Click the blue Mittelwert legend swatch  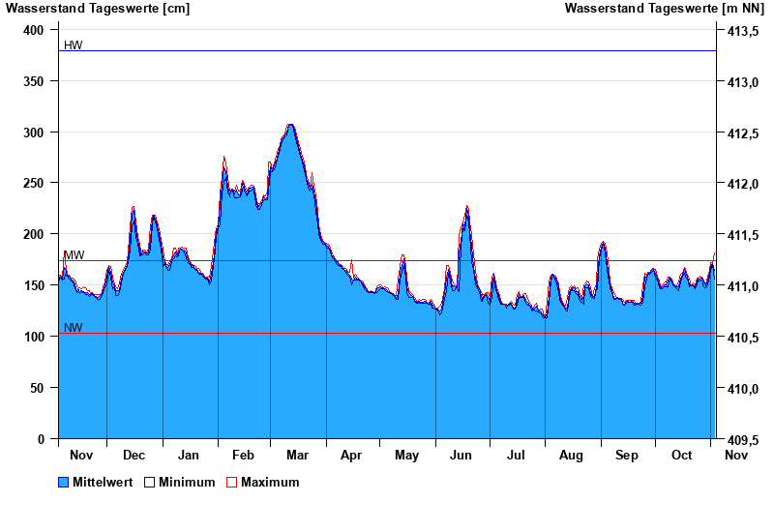(x=64, y=482)
